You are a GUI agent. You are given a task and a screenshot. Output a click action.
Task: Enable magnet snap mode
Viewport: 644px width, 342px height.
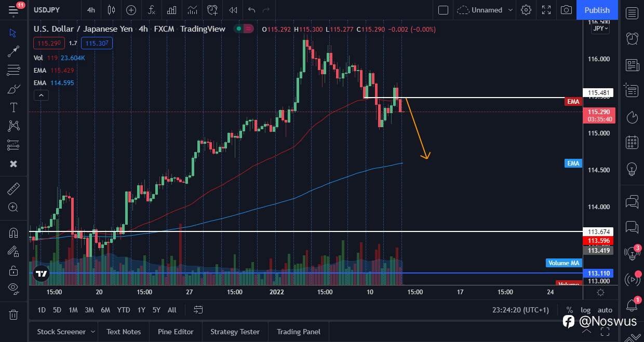[13, 232]
